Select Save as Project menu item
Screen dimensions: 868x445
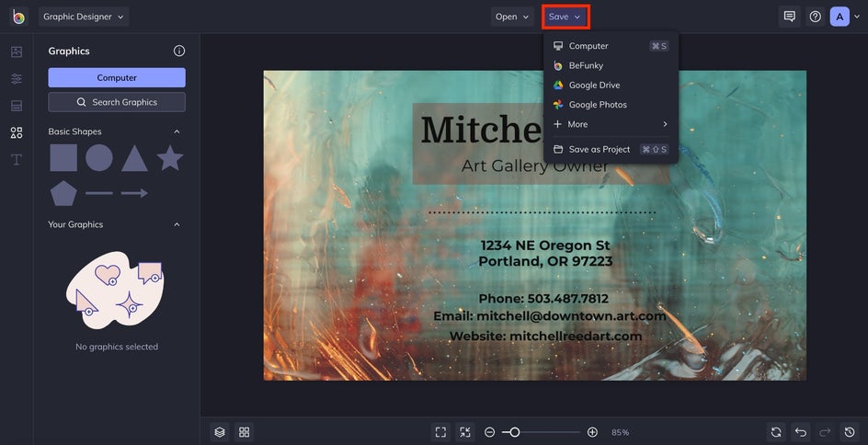(599, 149)
